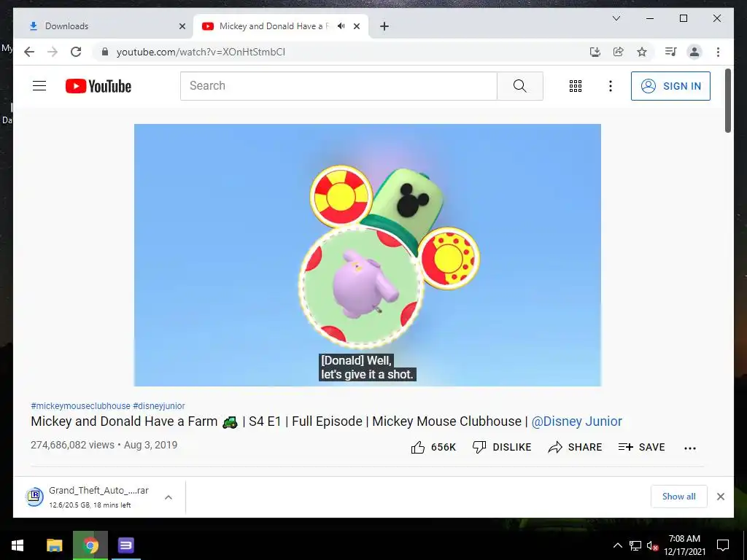Open more actions ellipsis under video
Image resolution: width=747 pixels, height=560 pixels.
690,448
